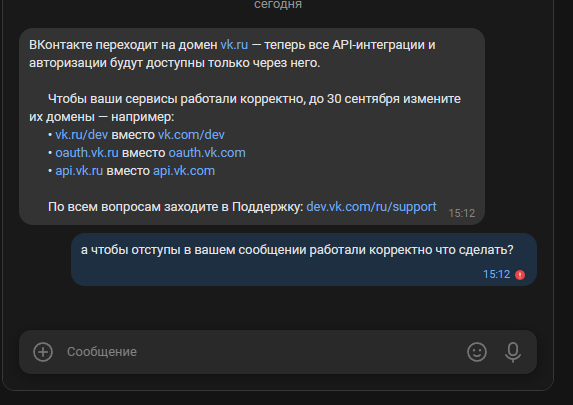Click text 'ВКонтакте переходит на домен'
The width and height of the screenshot is (573, 405).
[123, 45]
